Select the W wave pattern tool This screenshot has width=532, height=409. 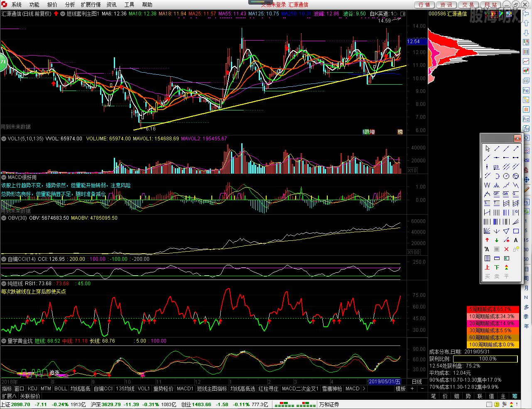click(487, 185)
